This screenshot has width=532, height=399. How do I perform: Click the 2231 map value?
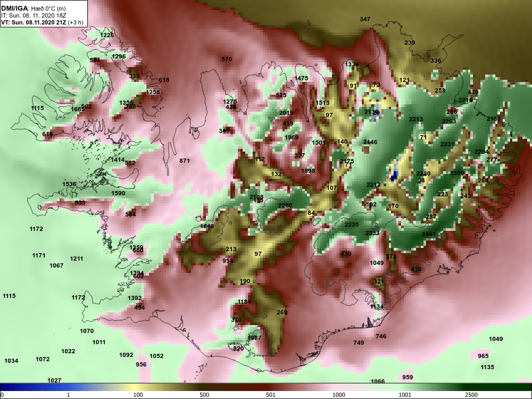tap(447, 144)
